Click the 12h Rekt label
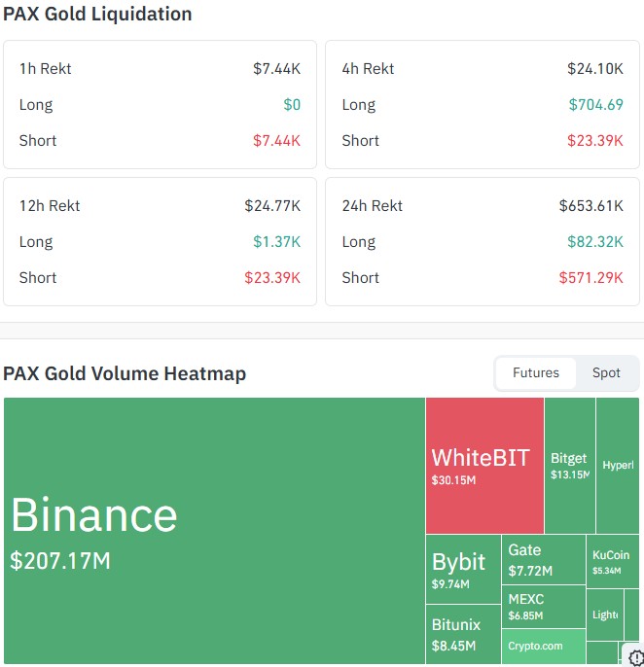644x667 pixels. click(x=50, y=206)
